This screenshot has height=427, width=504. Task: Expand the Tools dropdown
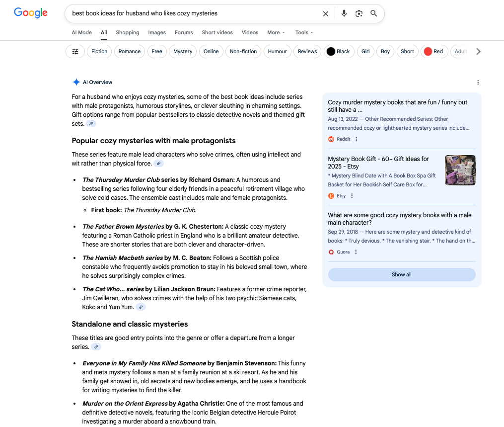coord(304,33)
